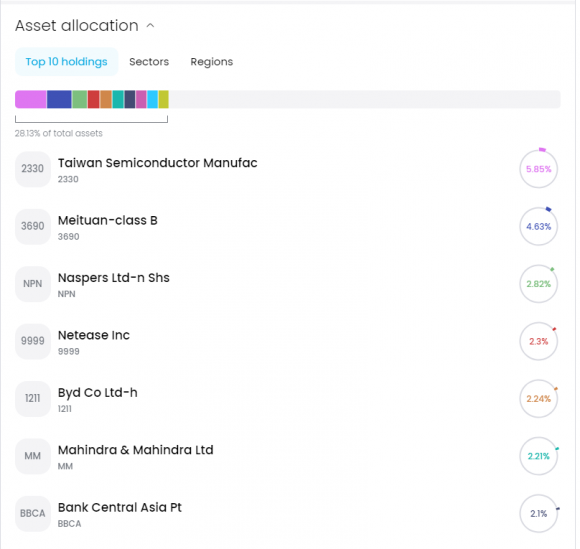Click the 2.24% circular weight indicator
The height and width of the screenshot is (549, 580).
[539, 398]
